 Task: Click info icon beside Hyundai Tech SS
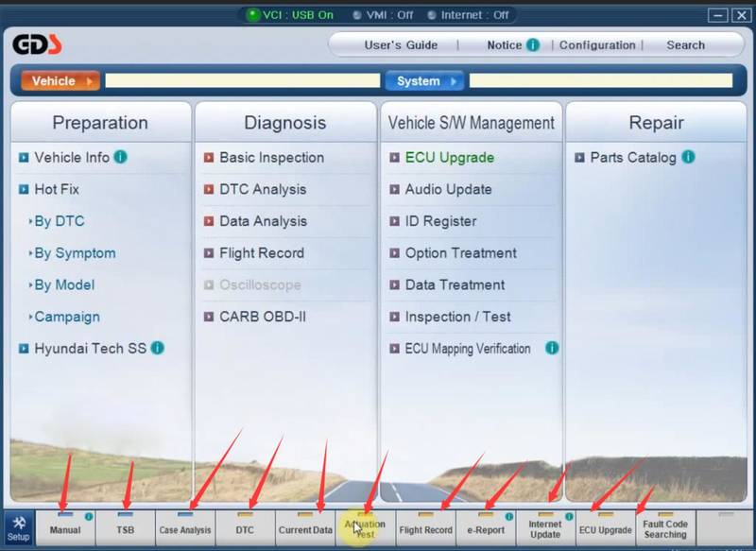tap(158, 348)
